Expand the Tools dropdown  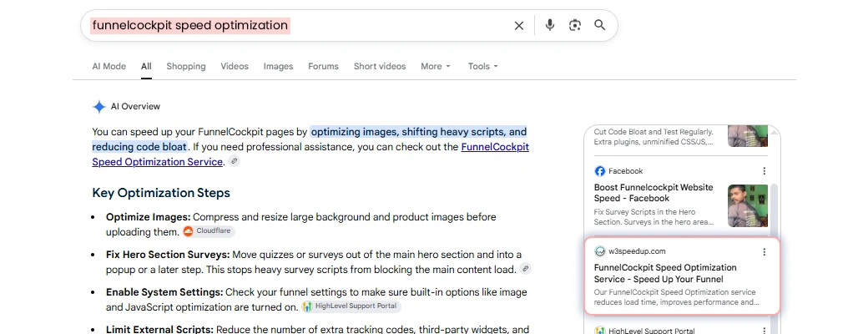pos(483,67)
